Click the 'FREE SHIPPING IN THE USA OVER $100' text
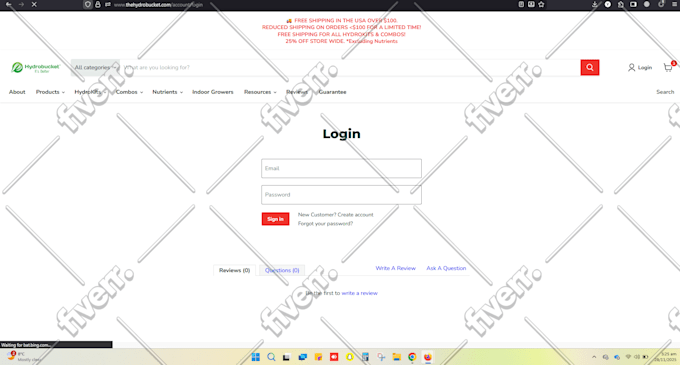This screenshot has height=365, width=680. [x=346, y=20]
